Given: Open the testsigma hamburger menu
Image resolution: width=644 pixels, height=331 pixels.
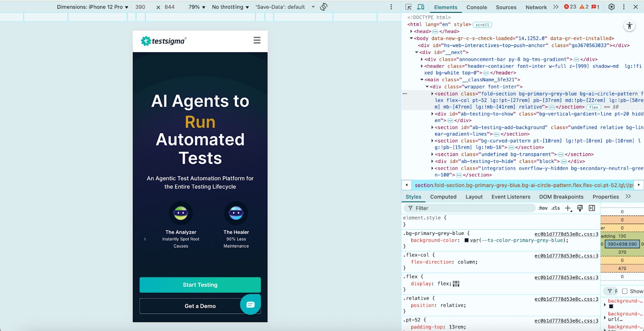Looking at the screenshot, I should coord(257,40).
